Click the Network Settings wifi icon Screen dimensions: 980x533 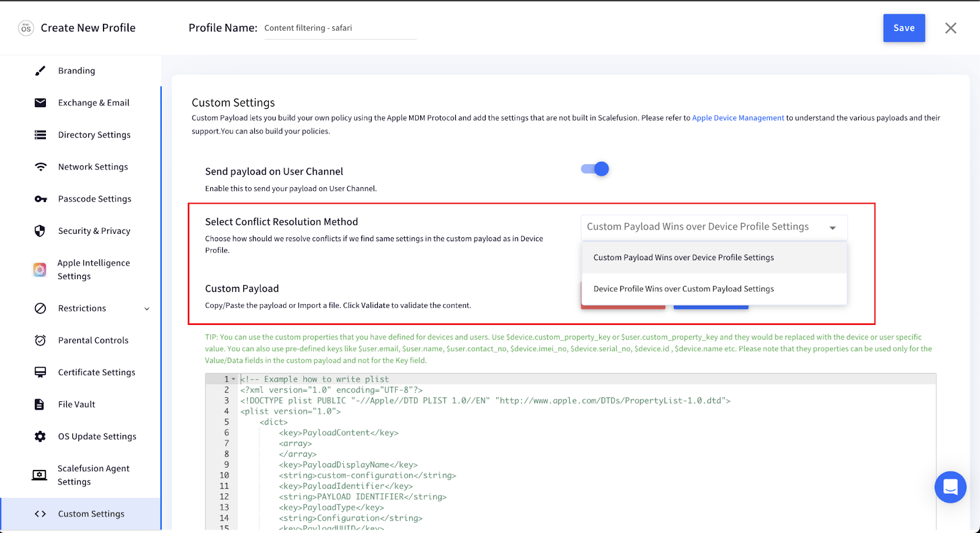tap(40, 167)
